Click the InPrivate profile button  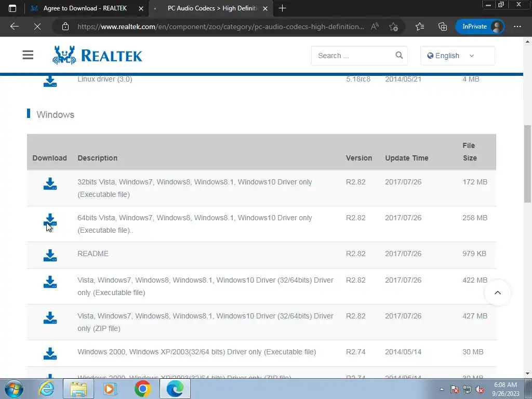(480, 26)
